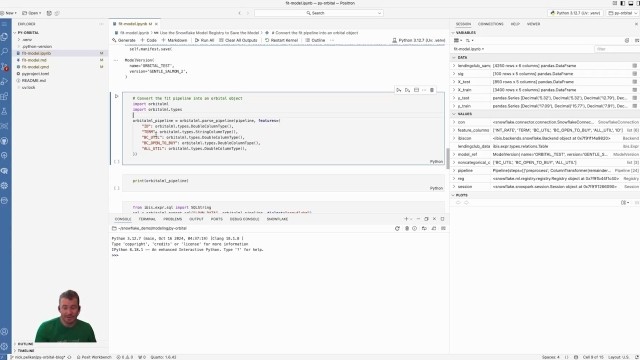Open data viewer icon for X_test row

635,82
